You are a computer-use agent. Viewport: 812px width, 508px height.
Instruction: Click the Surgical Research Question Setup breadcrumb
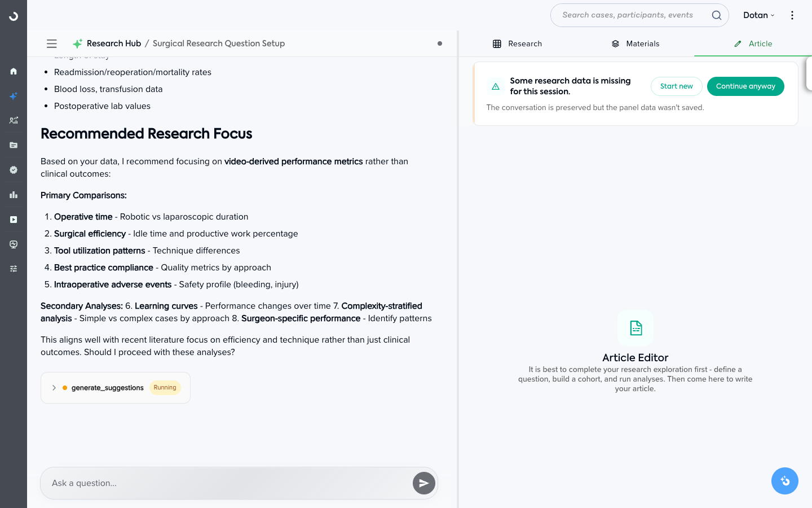click(x=219, y=43)
